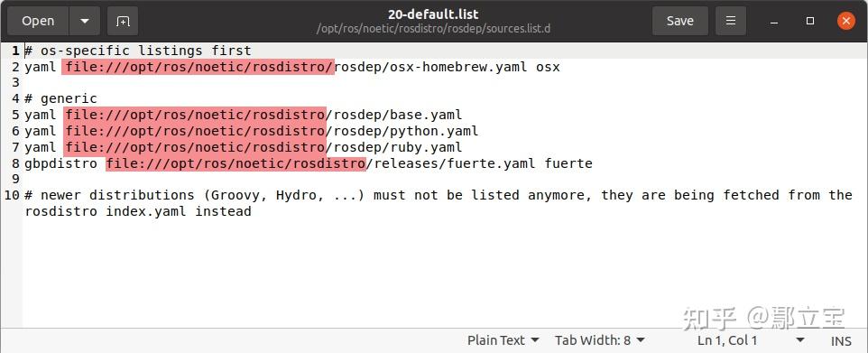Open the hamburger menu icon
Image resolution: width=868 pixels, height=353 pixels.
tap(731, 21)
